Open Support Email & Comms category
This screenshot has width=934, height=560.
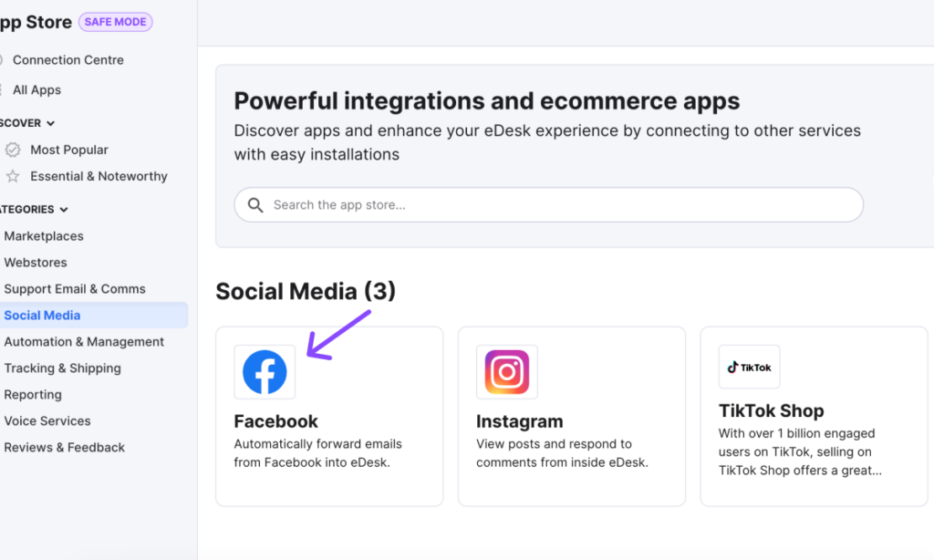click(75, 289)
